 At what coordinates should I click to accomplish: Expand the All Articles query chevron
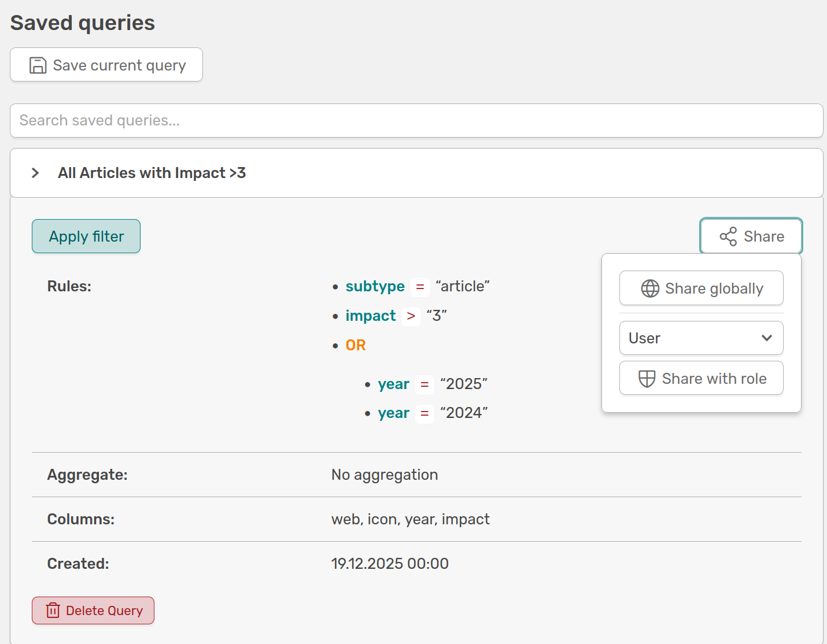(x=35, y=173)
